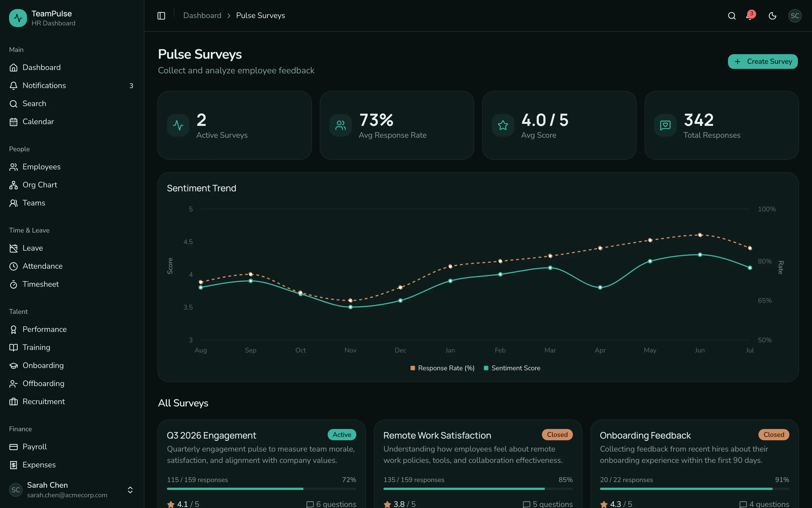The image size is (812, 508).
Task: Toggle the sidebar panel icon
Action: 161,16
